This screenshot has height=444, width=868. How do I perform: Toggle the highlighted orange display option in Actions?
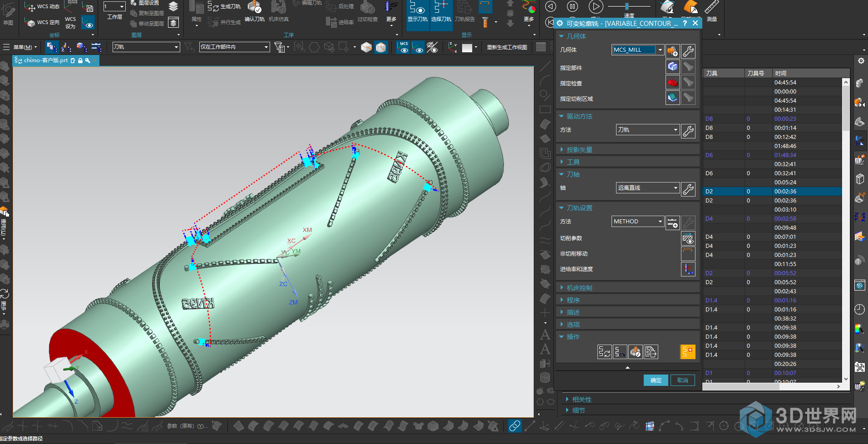coord(688,352)
